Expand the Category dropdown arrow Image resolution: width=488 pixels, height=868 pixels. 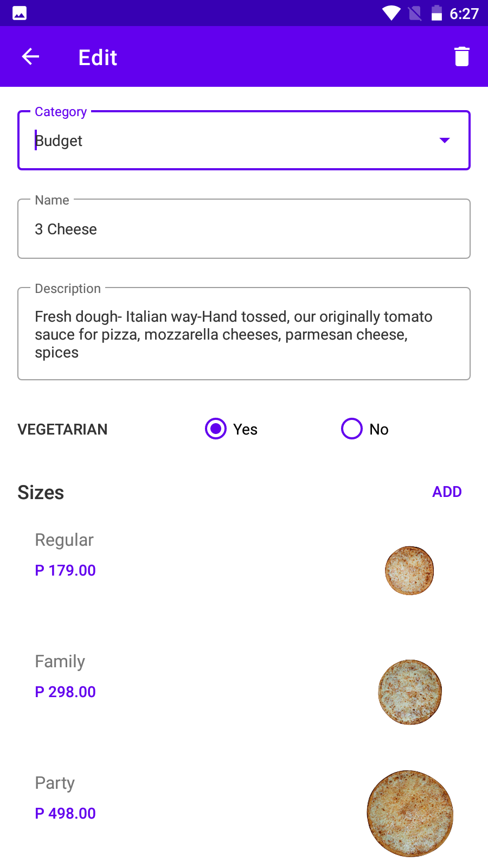[x=445, y=141]
